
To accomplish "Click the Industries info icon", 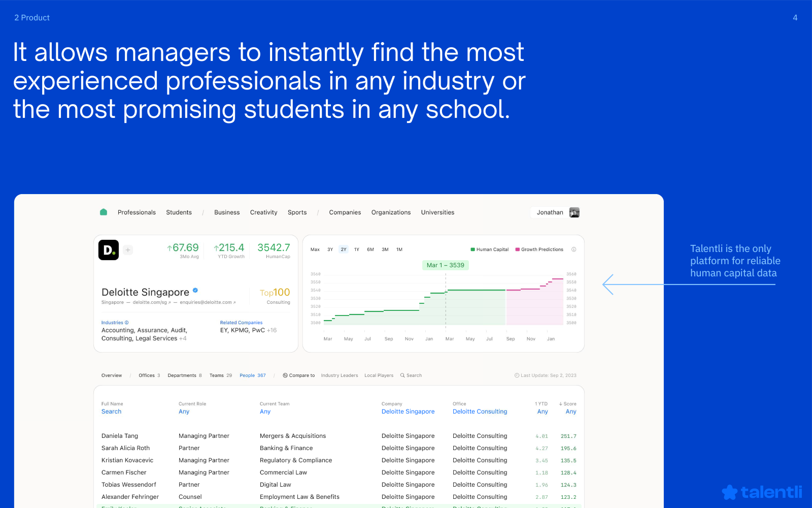I will click(x=127, y=323).
